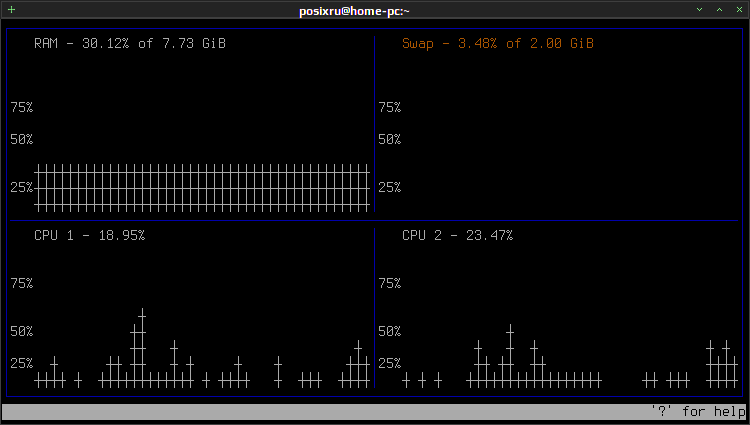Click the 50% label in the RAM graph
The height and width of the screenshot is (425, 750).
(x=22, y=139)
